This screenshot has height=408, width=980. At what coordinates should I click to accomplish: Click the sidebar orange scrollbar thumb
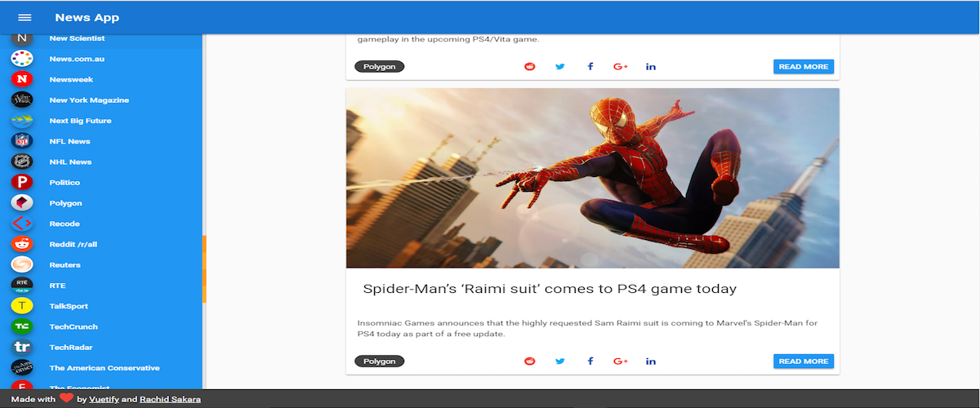point(204,268)
